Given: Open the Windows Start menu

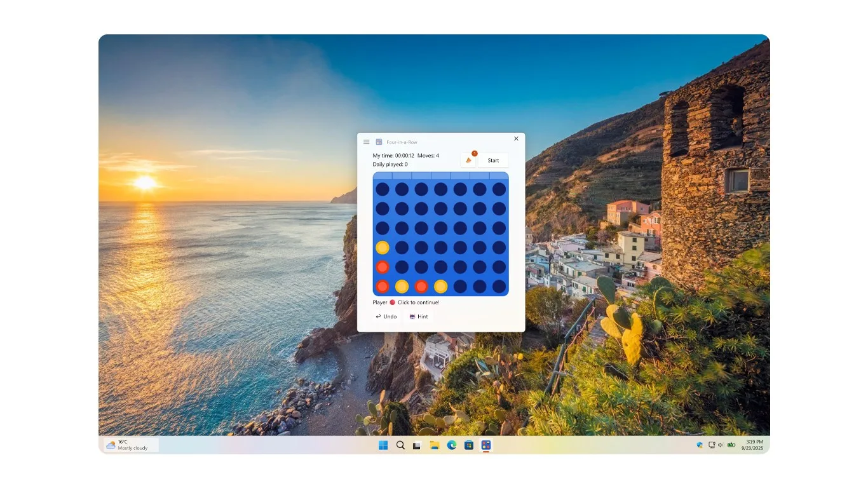Looking at the screenshot, I should (x=383, y=445).
